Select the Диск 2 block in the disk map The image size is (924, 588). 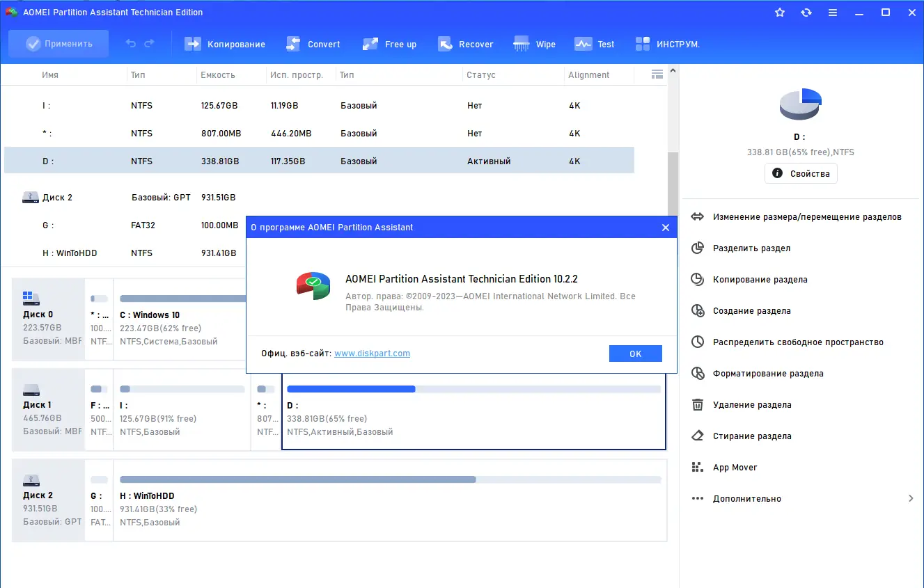(48, 500)
